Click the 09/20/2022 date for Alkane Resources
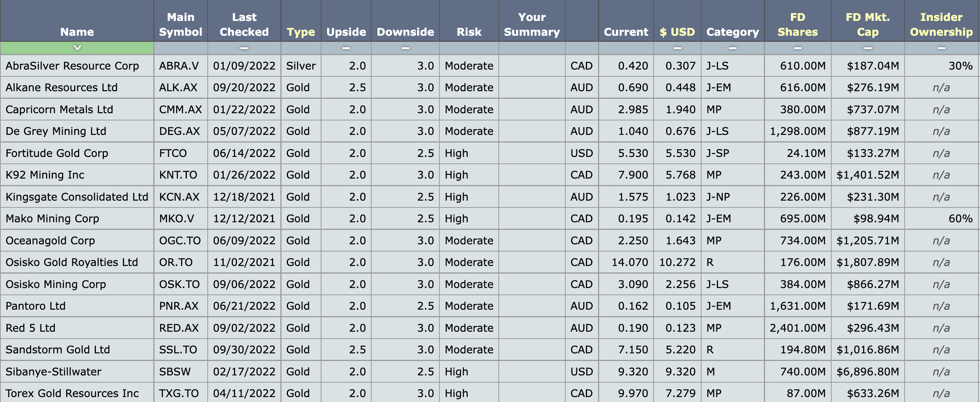The image size is (980, 402). pyautogui.click(x=244, y=87)
